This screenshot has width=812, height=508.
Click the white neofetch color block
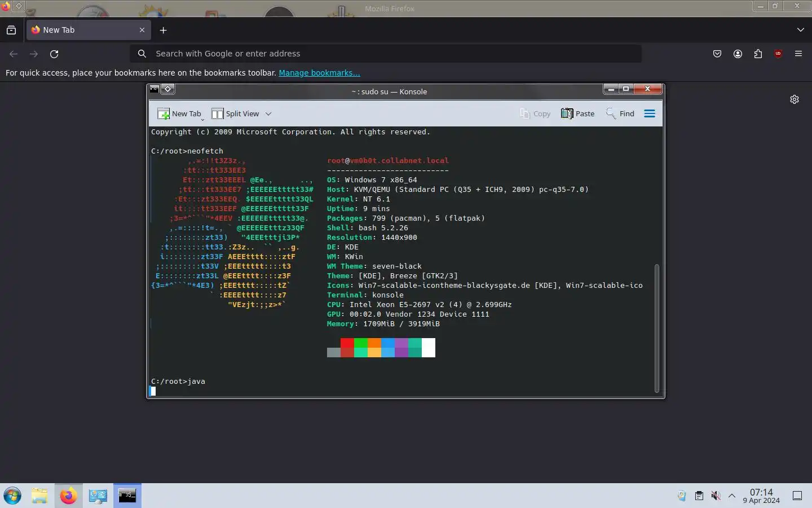[x=429, y=348]
